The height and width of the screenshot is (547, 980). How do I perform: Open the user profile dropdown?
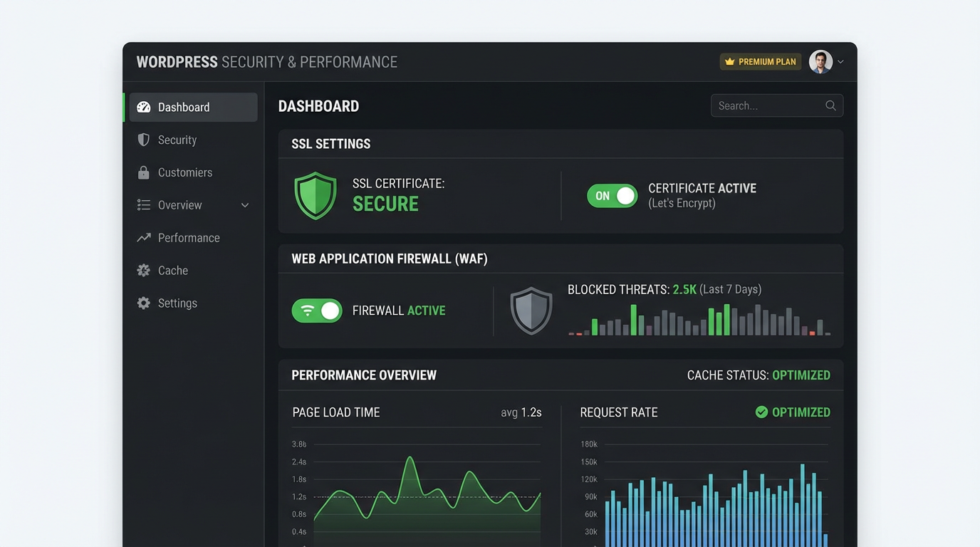coord(839,61)
